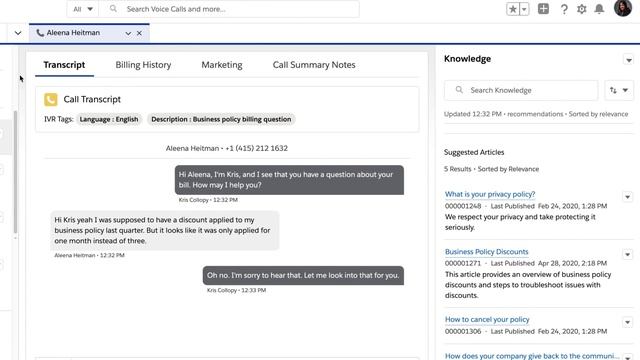Open the 'What is your privacy policy?' article
The width and height of the screenshot is (640, 360).
click(490, 194)
